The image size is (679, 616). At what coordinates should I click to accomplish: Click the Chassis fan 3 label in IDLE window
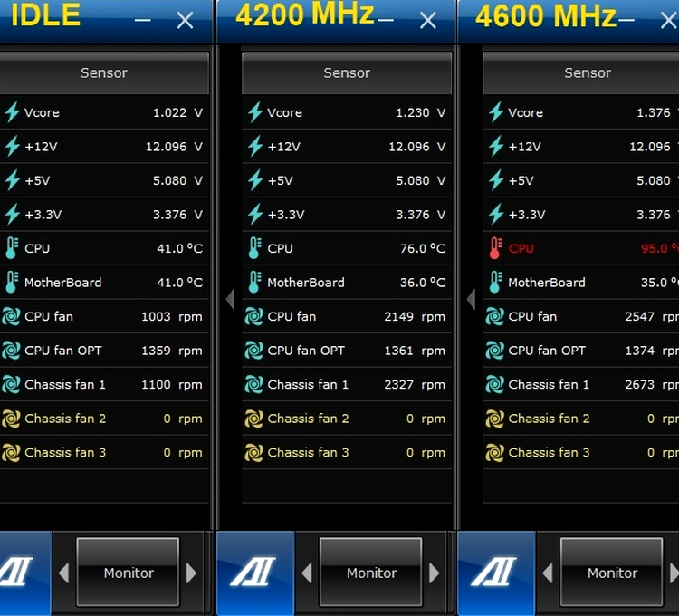[65, 453]
